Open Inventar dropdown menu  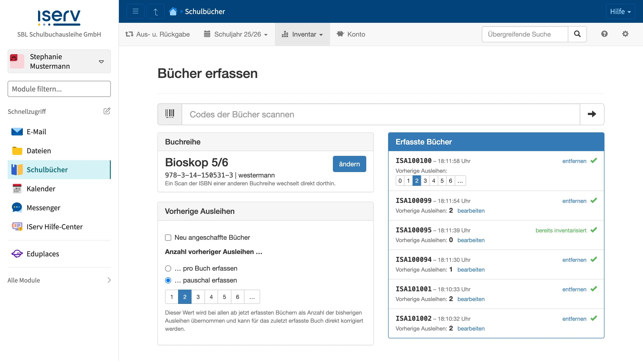302,34
